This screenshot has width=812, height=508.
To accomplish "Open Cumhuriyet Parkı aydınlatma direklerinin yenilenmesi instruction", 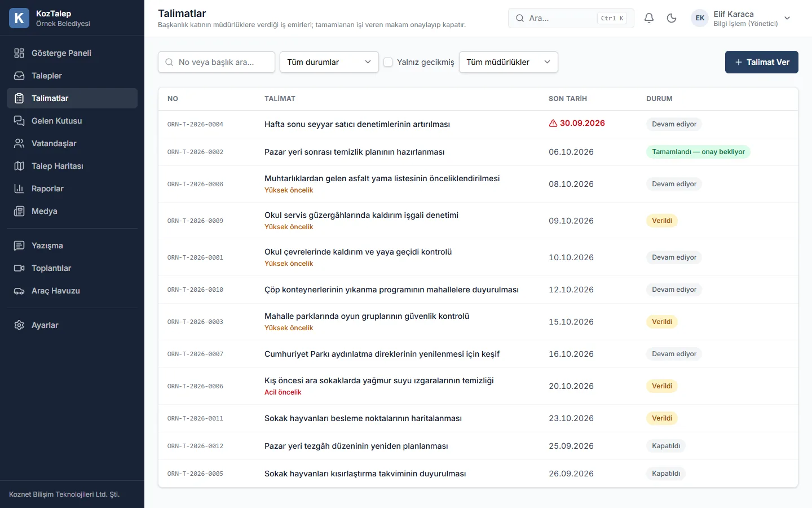I will click(x=382, y=354).
